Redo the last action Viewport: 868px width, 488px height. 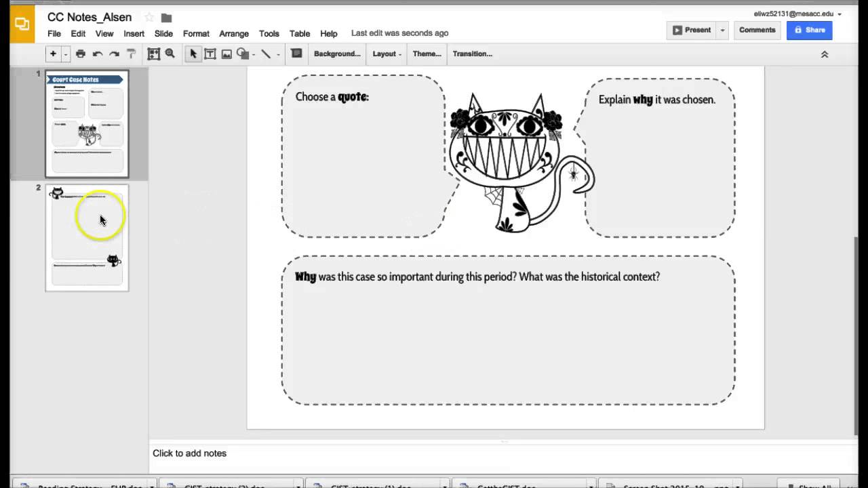114,54
